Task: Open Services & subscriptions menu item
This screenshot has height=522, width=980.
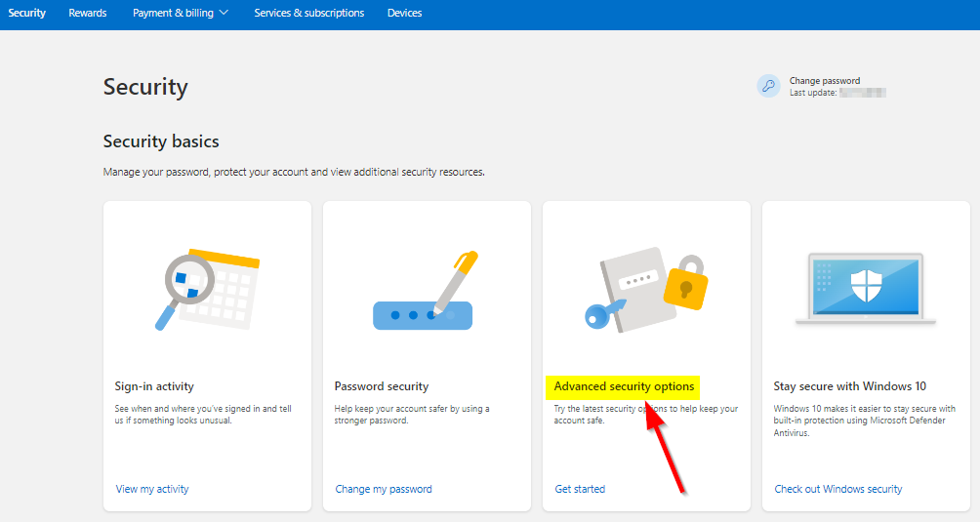Action: coord(308,13)
